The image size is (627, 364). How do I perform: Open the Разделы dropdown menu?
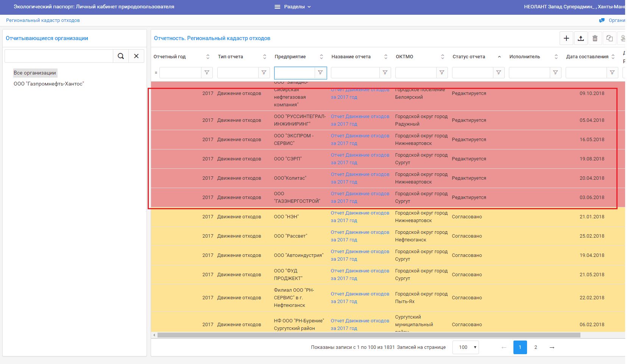293,7
